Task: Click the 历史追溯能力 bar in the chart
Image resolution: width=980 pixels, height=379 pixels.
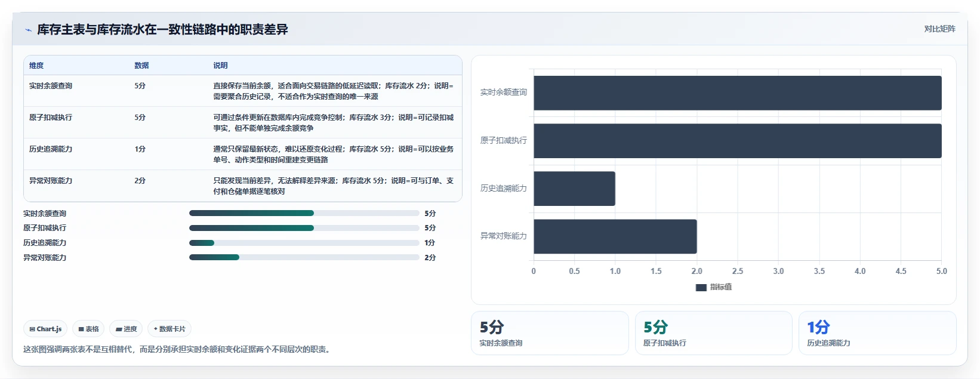Action: click(574, 189)
